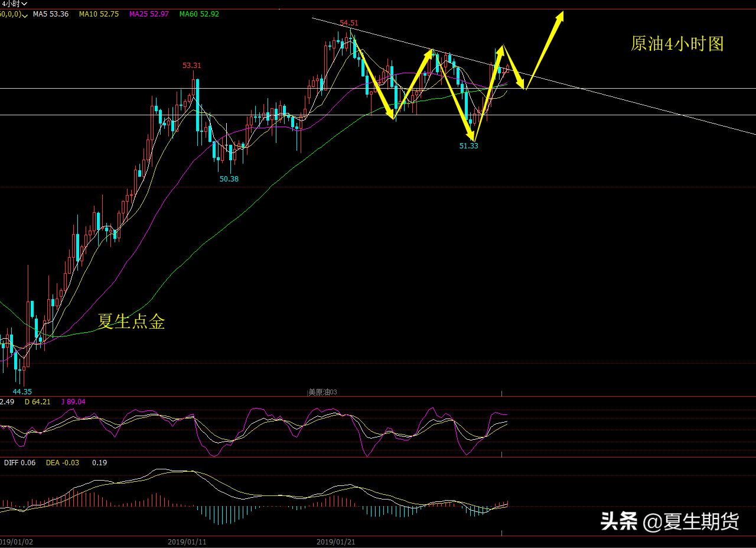
Task: Select the MA5 53.36 indicator label
Action: pos(51,14)
